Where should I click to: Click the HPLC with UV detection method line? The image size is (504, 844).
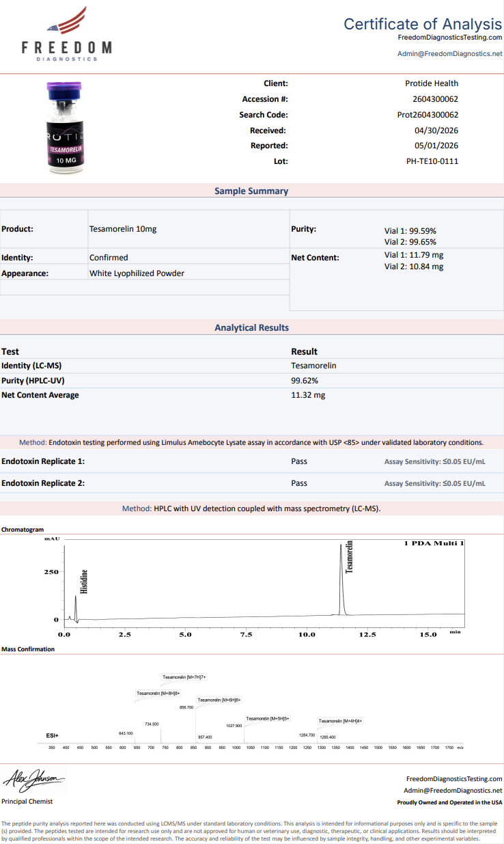251,508
